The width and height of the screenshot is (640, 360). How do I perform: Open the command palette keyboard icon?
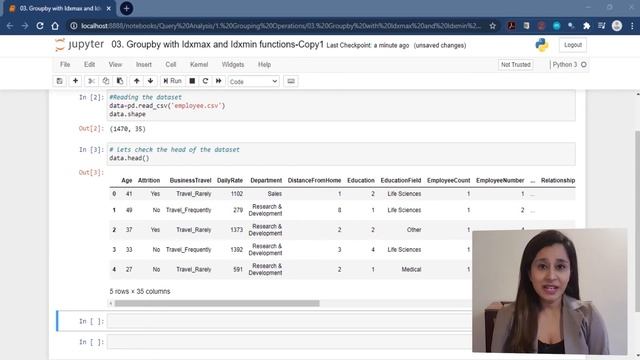click(291, 81)
